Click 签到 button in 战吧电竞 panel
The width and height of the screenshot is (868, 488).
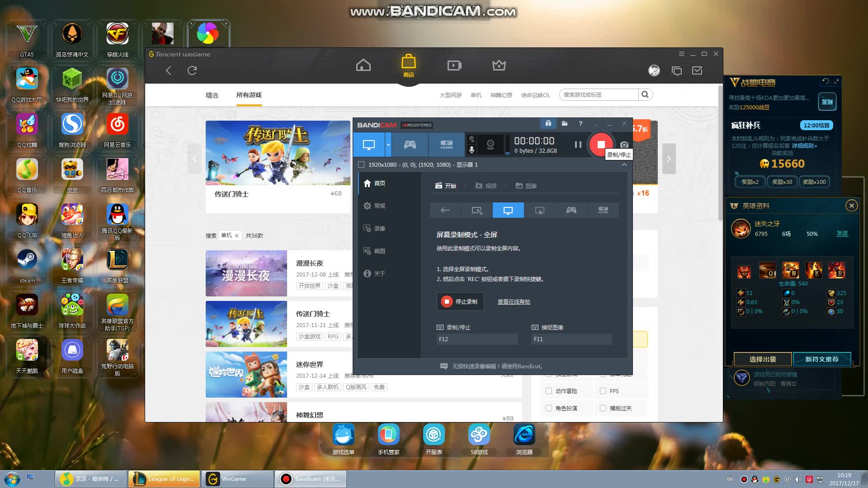pos(827,102)
